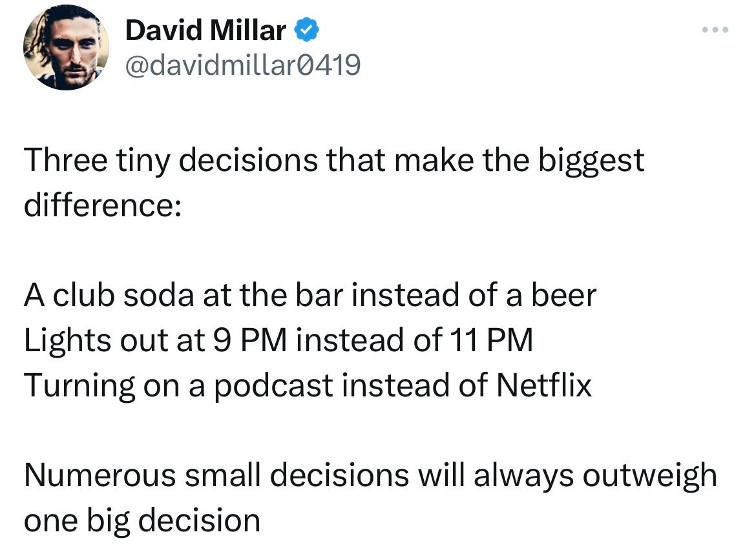
Task: Click the closing words "one big decision"
Action: click(x=142, y=521)
